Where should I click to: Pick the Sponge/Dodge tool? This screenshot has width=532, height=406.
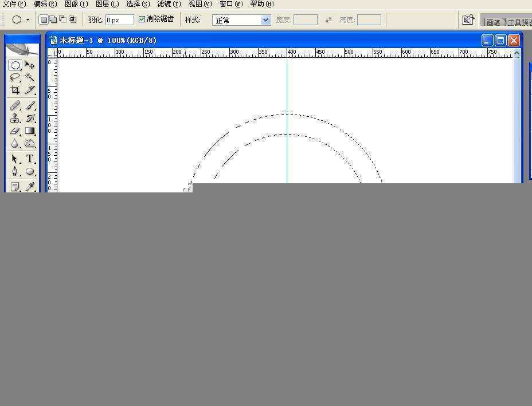[x=29, y=143]
